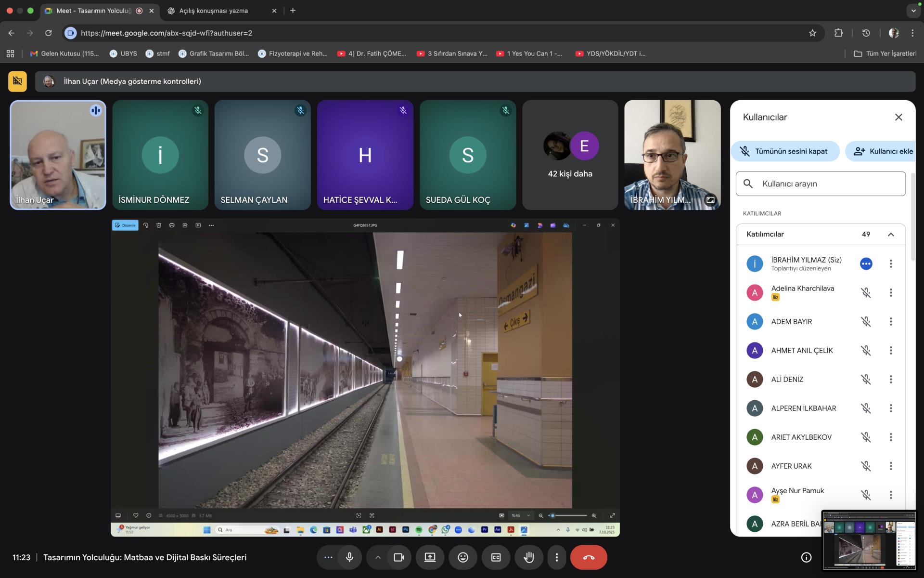Bookmark this page with the star icon
Viewport: 924px width, 578px height.
click(x=812, y=33)
